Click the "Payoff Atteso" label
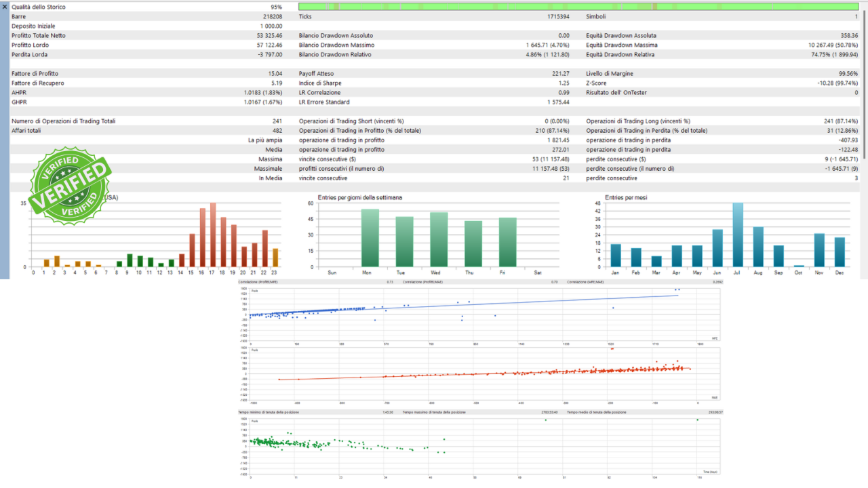The width and height of the screenshot is (868, 488). point(318,73)
